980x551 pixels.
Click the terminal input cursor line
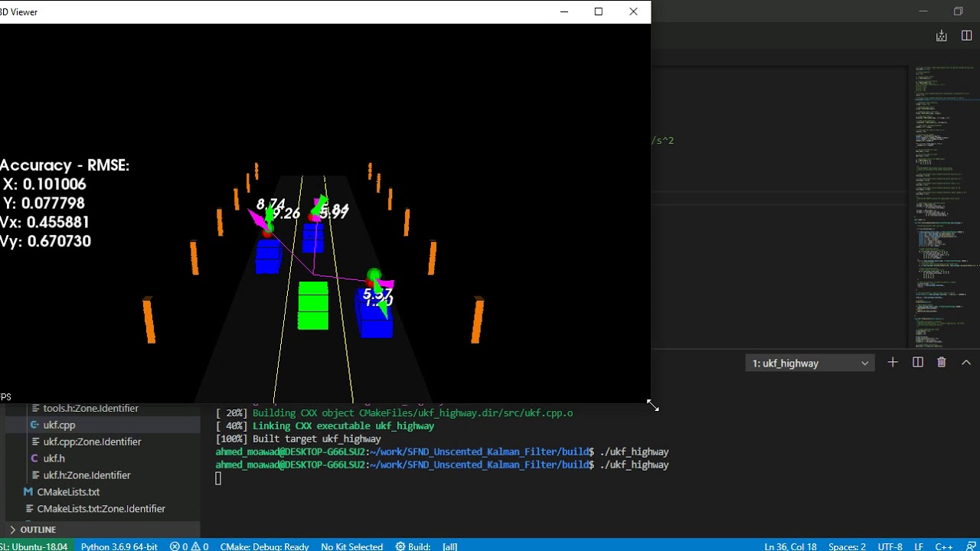[218, 478]
